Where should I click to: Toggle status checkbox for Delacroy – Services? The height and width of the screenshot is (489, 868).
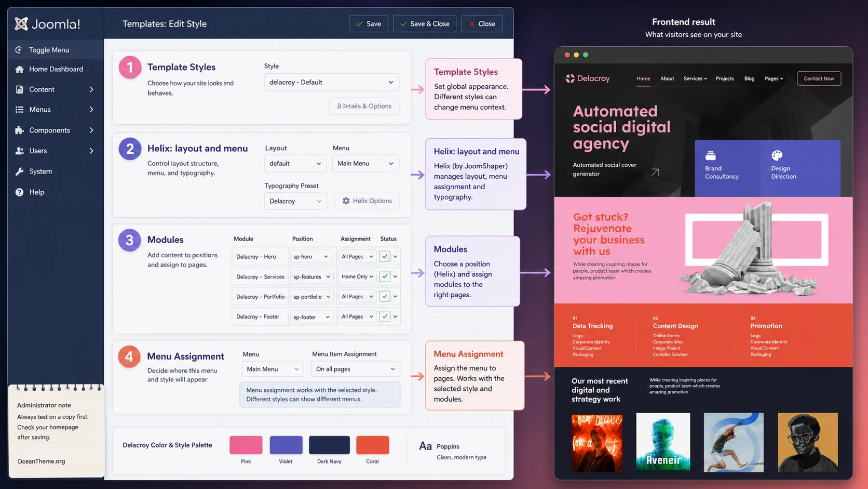pos(385,276)
